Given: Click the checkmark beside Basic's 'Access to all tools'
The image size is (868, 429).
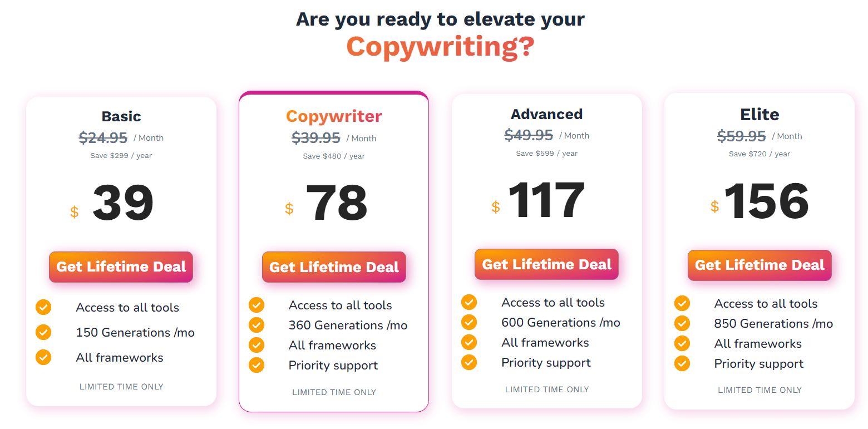Looking at the screenshot, I should [x=43, y=307].
